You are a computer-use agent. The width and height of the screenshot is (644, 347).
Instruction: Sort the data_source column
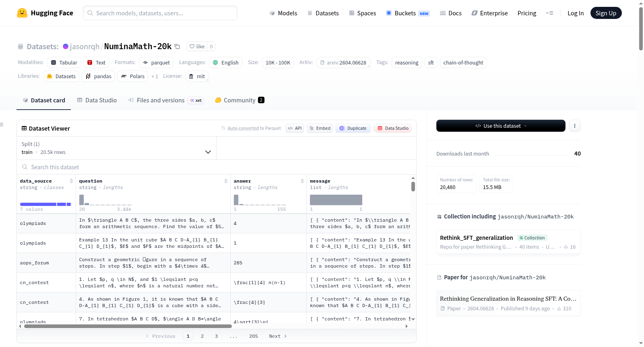click(x=71, y=181)
